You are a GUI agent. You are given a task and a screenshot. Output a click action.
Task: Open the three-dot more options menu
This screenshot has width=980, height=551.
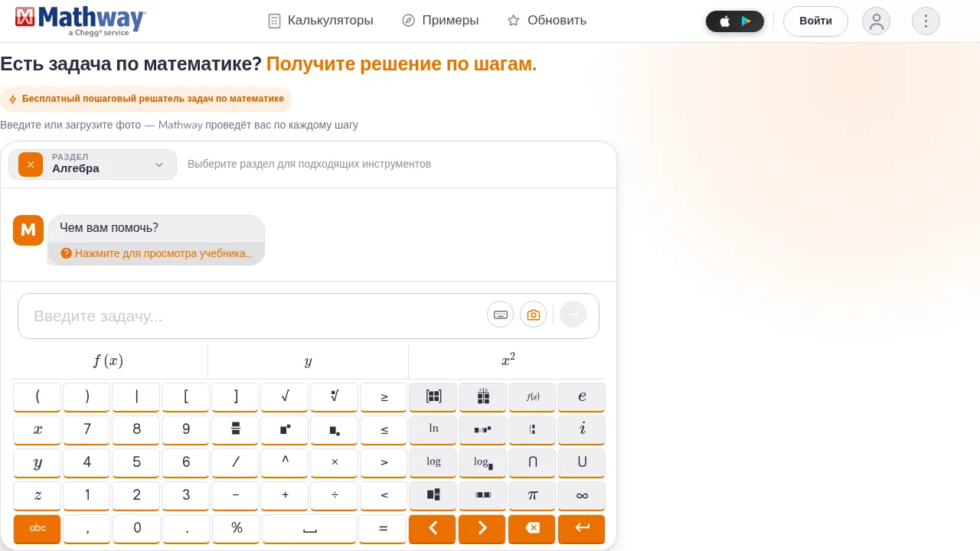click(926, 21)
